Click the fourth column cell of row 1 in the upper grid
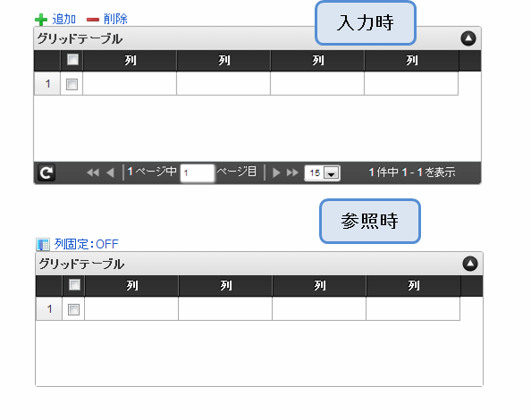This screenshot has width=531, height=420. (x=411, y=83)
